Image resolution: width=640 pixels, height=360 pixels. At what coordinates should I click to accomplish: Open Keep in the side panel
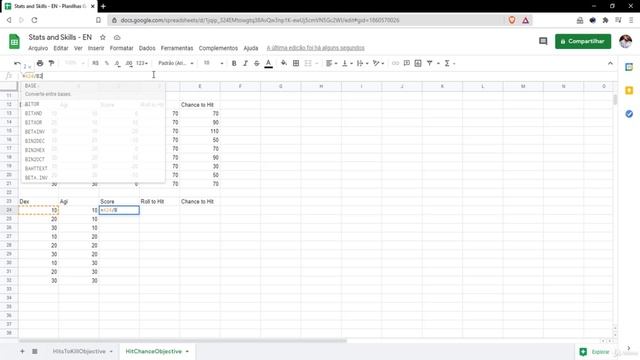tap(629, 90)
